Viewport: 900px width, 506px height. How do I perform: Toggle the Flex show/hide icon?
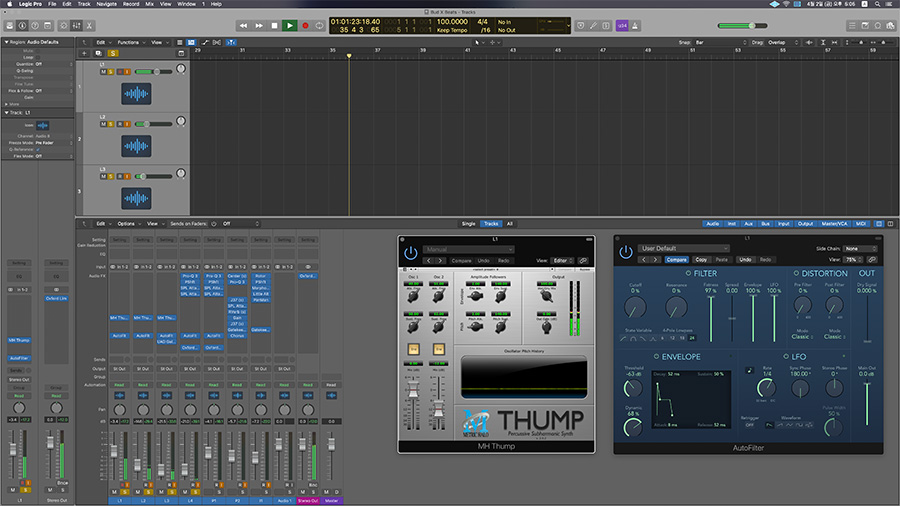pos(217,42)
